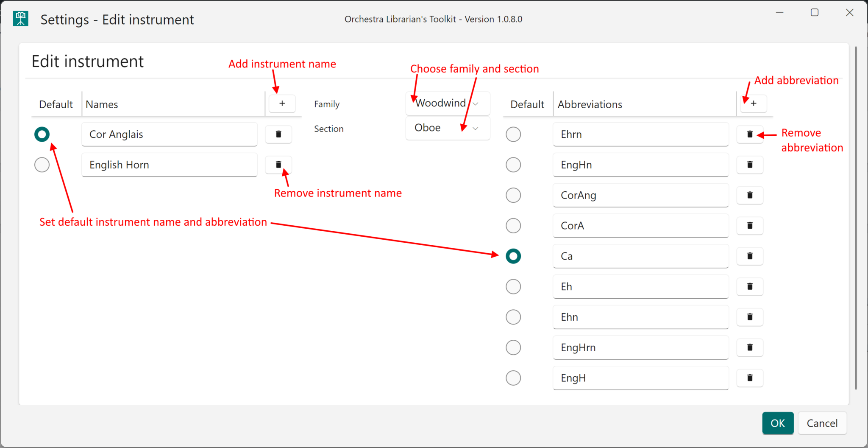The height and width of the screenshot is (448, 868).
Task: Click the Names column header
Action: (173, 104)
